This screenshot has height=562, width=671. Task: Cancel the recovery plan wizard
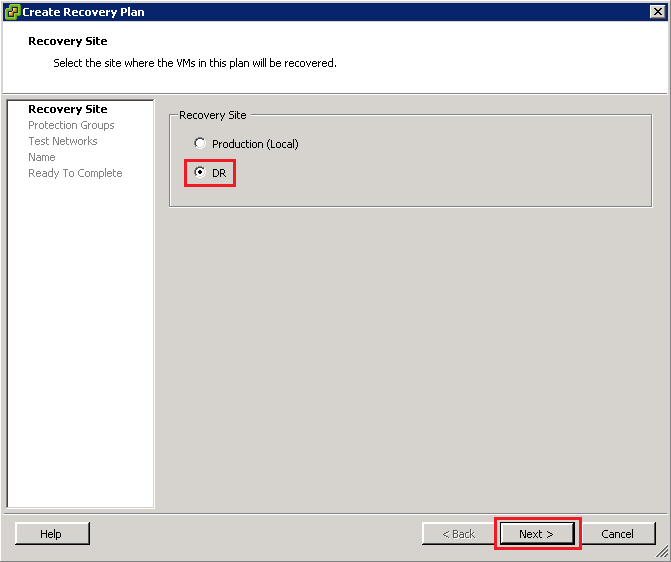pos(618,534)
